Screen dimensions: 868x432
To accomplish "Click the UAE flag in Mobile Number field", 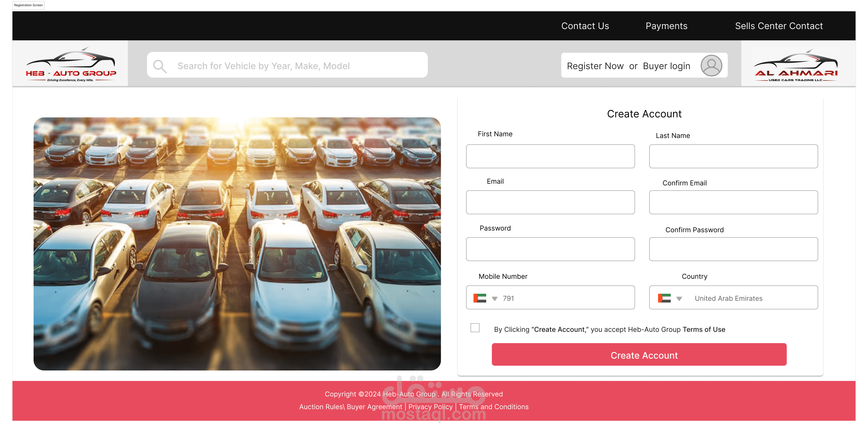I will [x=479, y=298].
